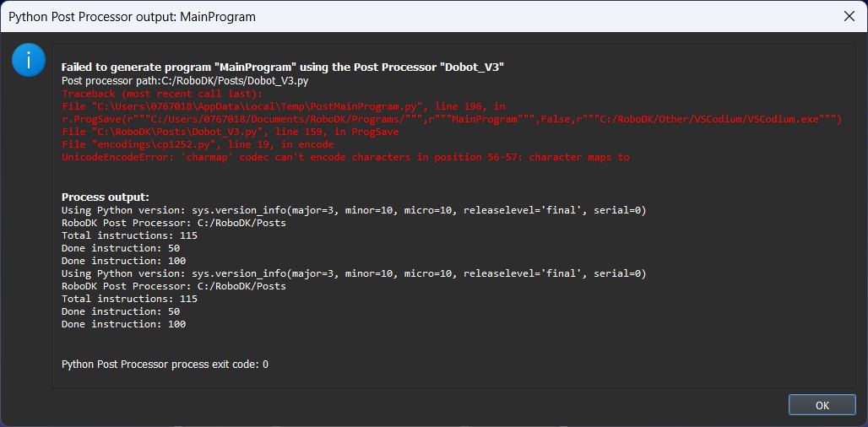Click the first "RoboDK Post Processor" output line
Screen dimensions: 868x427
coord(174,223)
